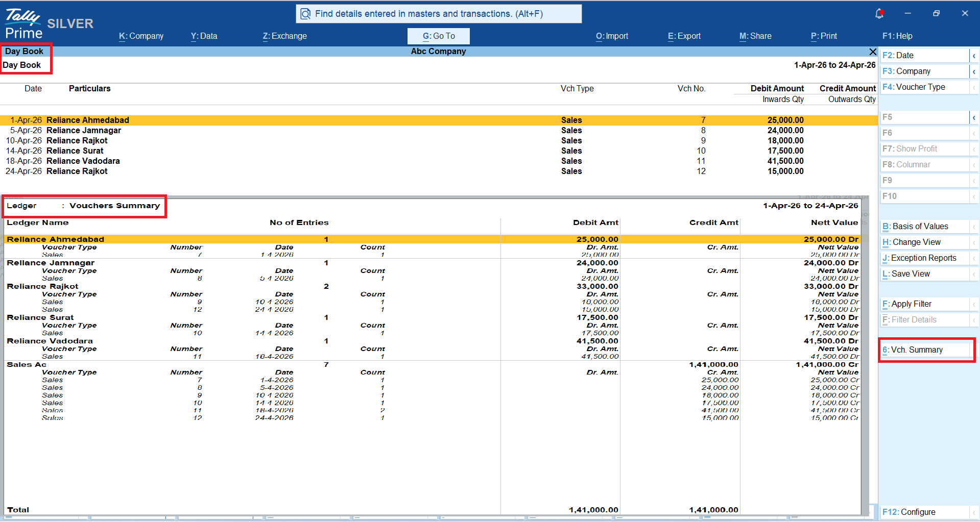Close the Day Book report with X

[873, 52]
